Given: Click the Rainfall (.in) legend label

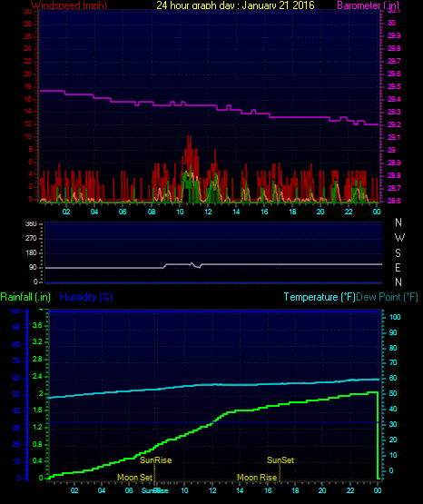Looking at the screenshot, I should tap(25, 297).
